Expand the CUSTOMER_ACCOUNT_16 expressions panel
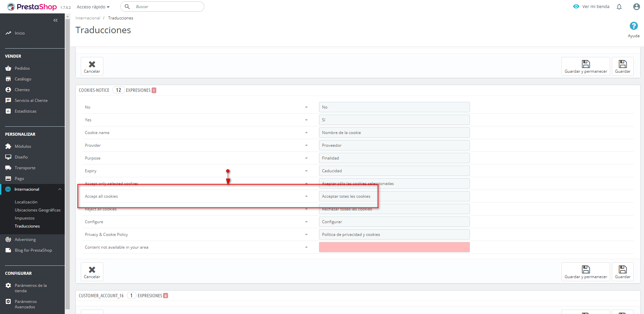644x314 pixels. point(123,296)
